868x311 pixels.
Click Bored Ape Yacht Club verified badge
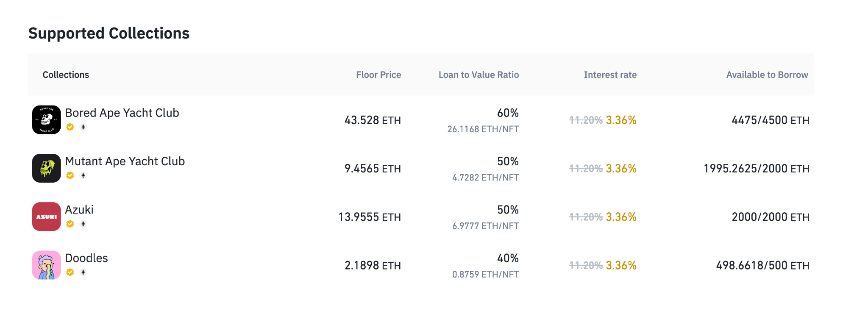pos(70,127)
